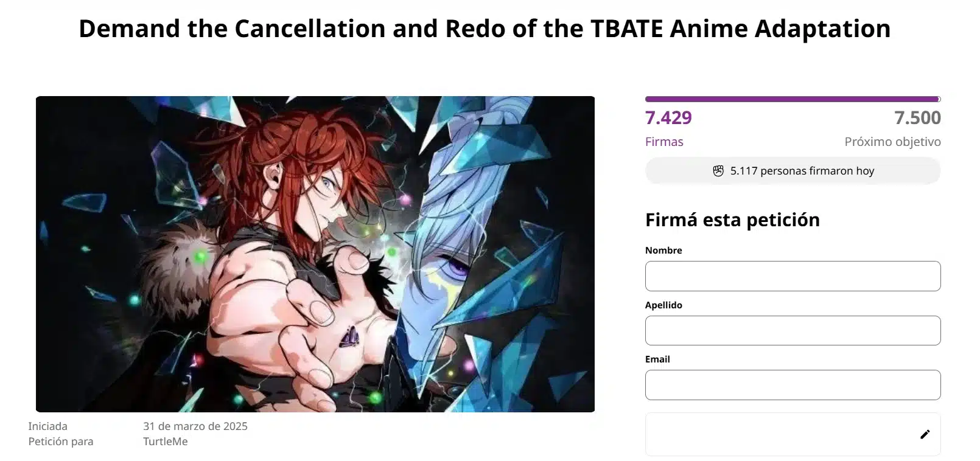This screenshot has width=980, height=461.
Task: Focus the Apellido input field
Action: (793, 330)
